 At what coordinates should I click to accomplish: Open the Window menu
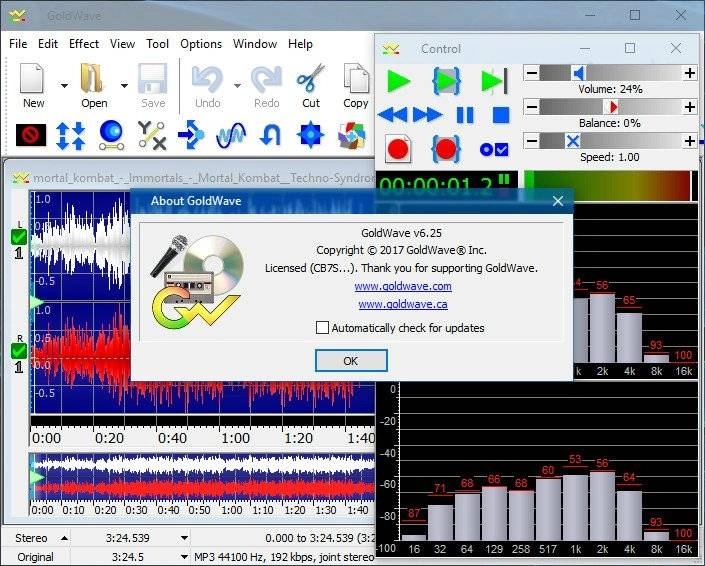[254, 44]
